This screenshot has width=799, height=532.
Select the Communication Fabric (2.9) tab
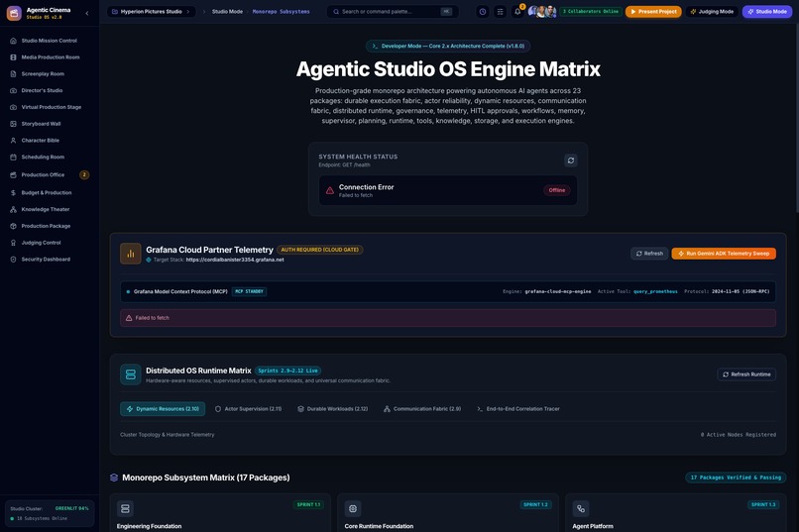[422, 409]
